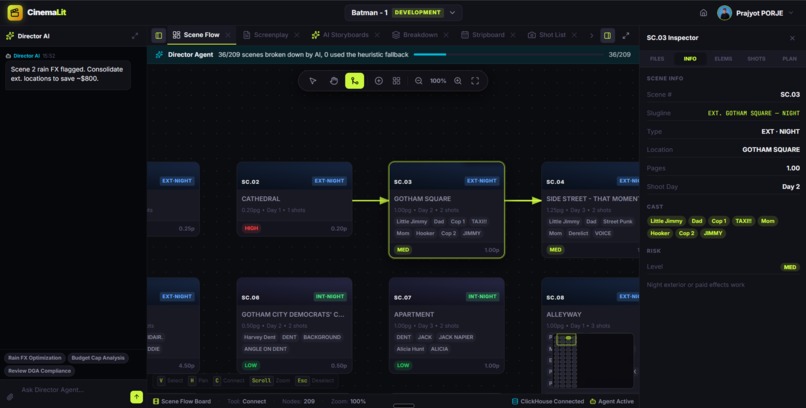
Task: Click the Director Agent banner sparkle icon
Action: [159, 54]
